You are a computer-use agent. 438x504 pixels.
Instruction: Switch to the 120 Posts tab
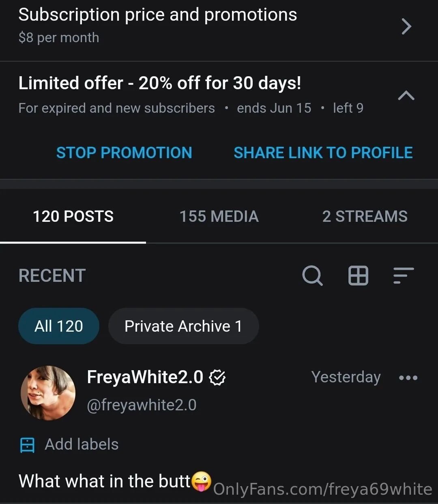coord(73,217)
